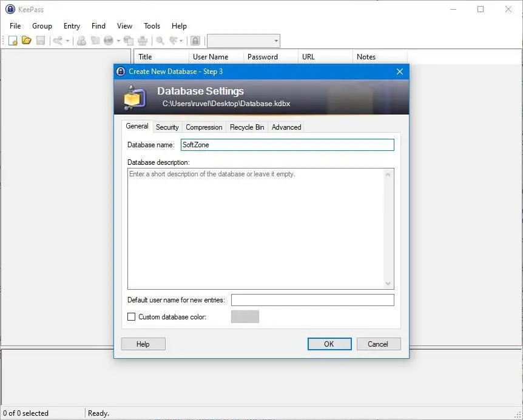Screen dimensions: 523x420
Task: Click the User Name column header
Action: (x=216, y=56)
